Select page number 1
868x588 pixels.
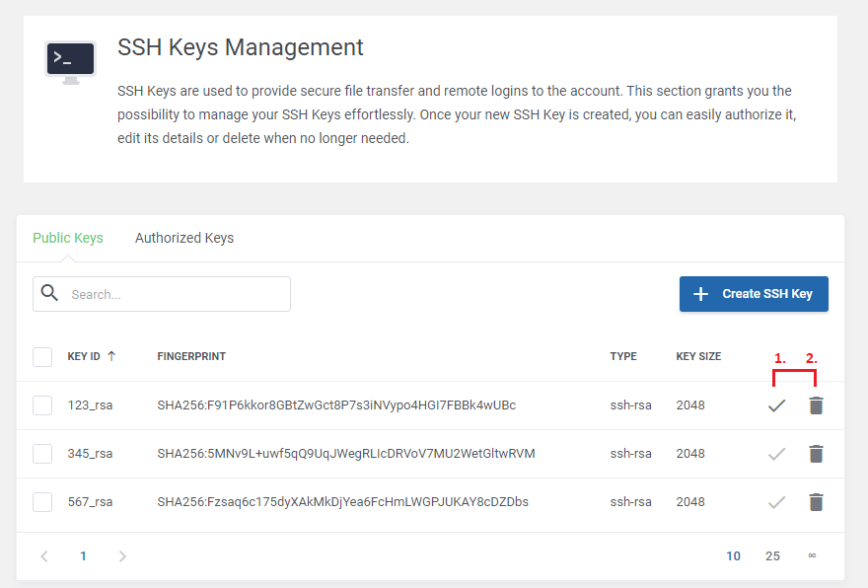pyautogui.click(x=83, y=555)
